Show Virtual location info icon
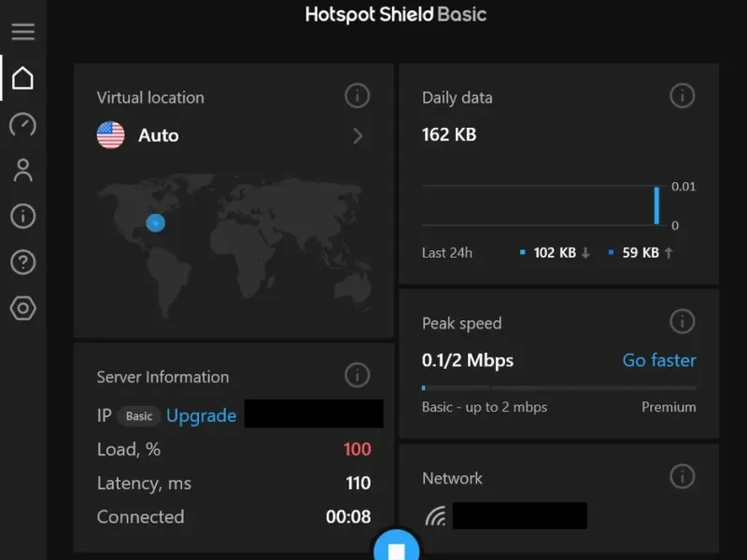The width and height of the screenshot is (747, 560). [357, 95]
